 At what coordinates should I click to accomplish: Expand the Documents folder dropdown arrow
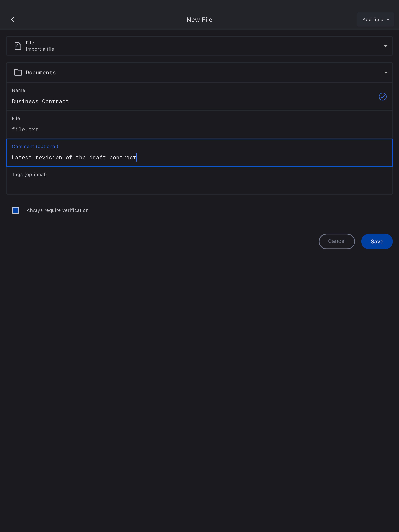click(x=385, y=72)
